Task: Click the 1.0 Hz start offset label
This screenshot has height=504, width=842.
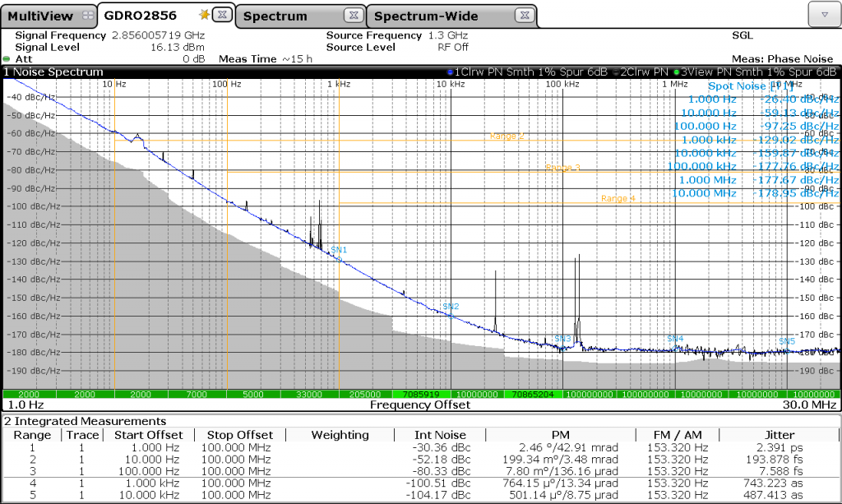Action: (x=25, y=405)
